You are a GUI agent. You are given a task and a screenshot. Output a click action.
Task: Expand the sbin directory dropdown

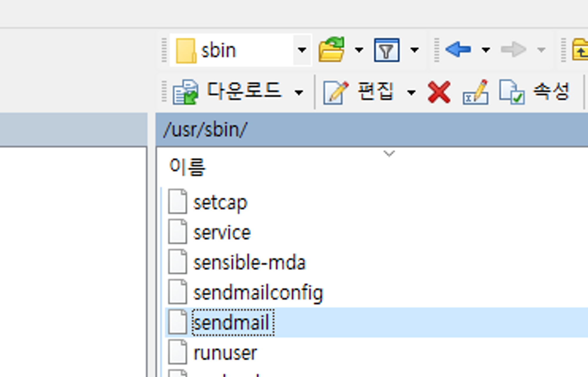click(x=302, y=50)
